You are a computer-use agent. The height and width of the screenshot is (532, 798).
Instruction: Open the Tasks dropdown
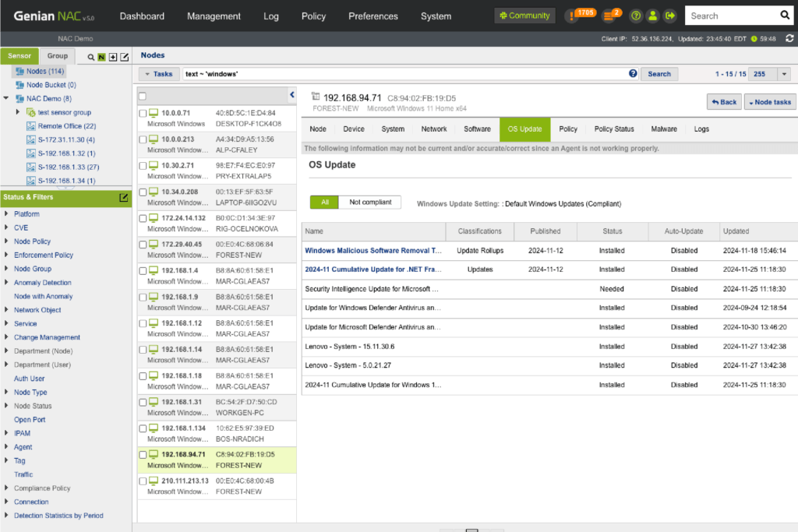tap(158, 74)
